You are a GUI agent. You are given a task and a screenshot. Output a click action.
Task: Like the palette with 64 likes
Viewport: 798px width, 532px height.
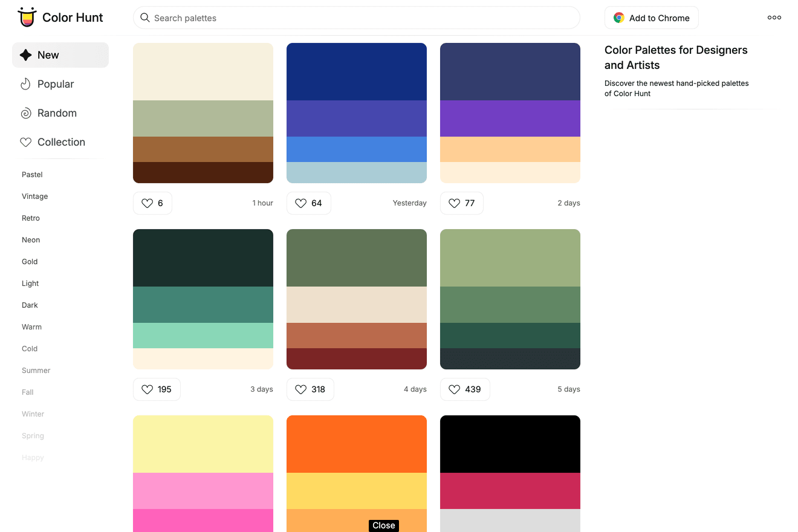click(x=308, y=203)
